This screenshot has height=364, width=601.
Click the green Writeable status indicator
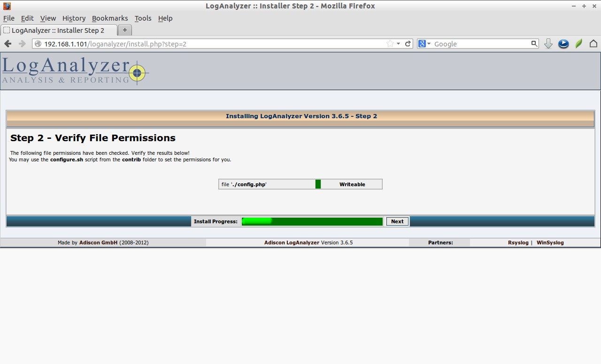318,184
